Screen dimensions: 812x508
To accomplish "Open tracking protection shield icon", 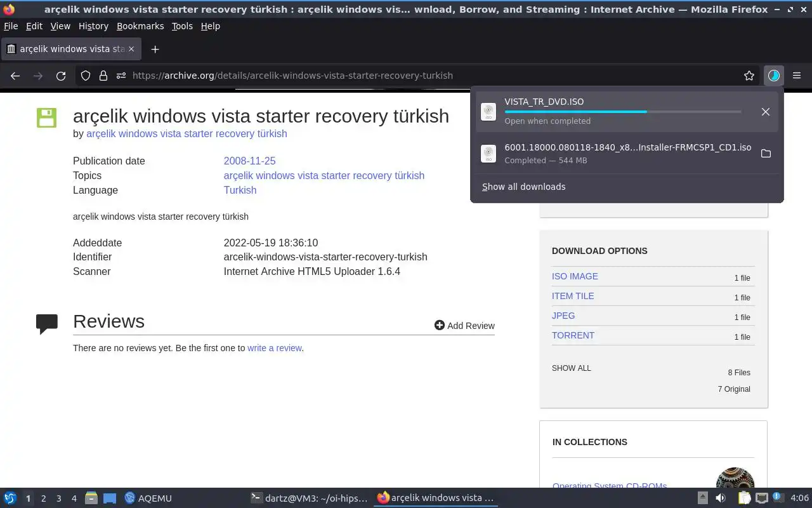I will pyautogui.click(x=86, y=76).
